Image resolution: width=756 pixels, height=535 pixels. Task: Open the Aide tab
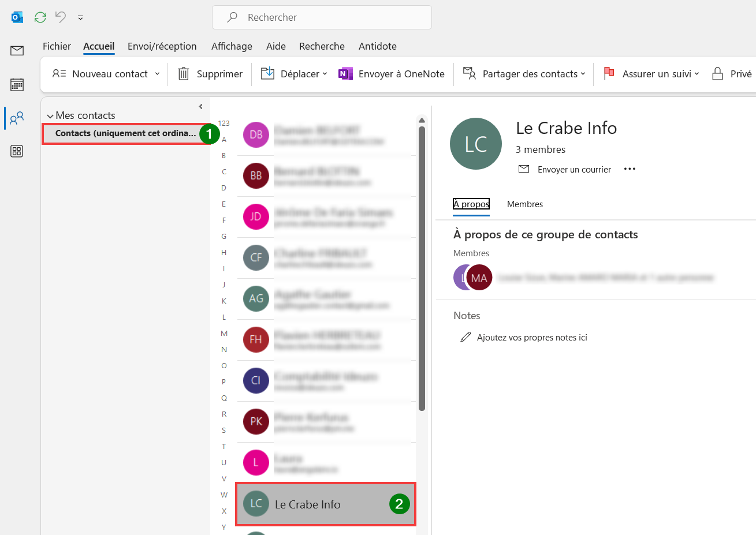pos(275,46)
